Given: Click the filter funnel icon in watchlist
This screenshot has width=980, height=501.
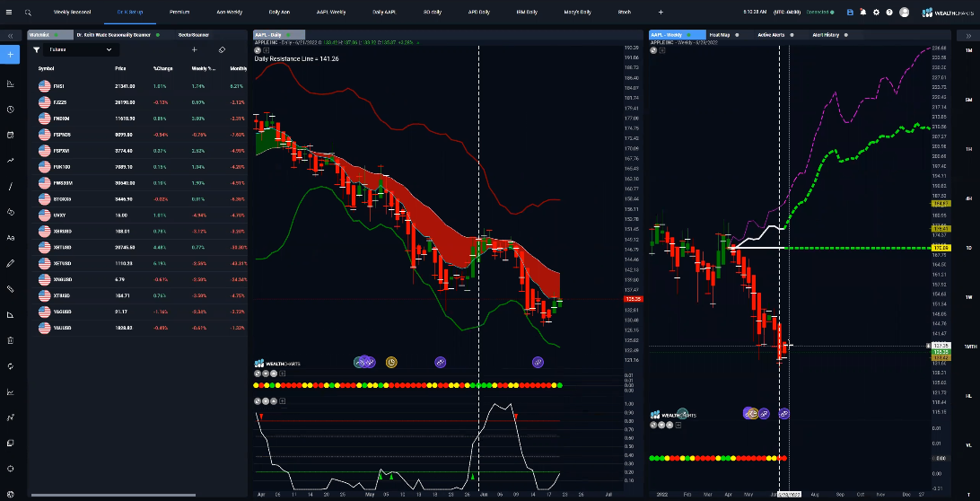Looking at the screenshot, I should coord(37,49).
